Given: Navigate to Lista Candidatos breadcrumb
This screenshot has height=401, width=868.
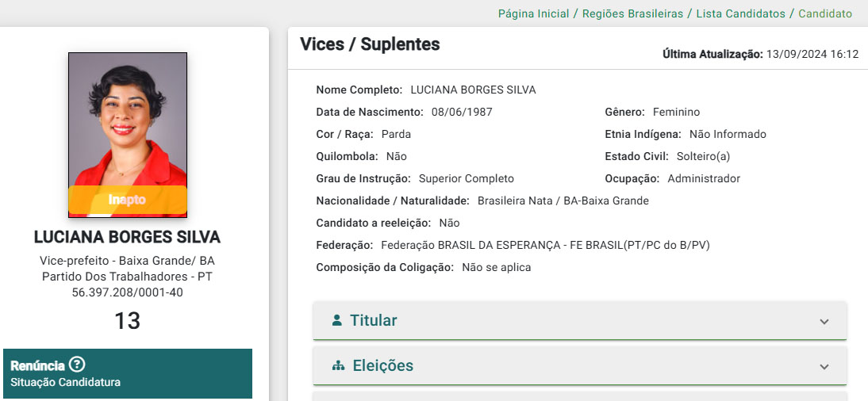Looking at the screenshot, I should pyautogui.click(x=741, y=13).
